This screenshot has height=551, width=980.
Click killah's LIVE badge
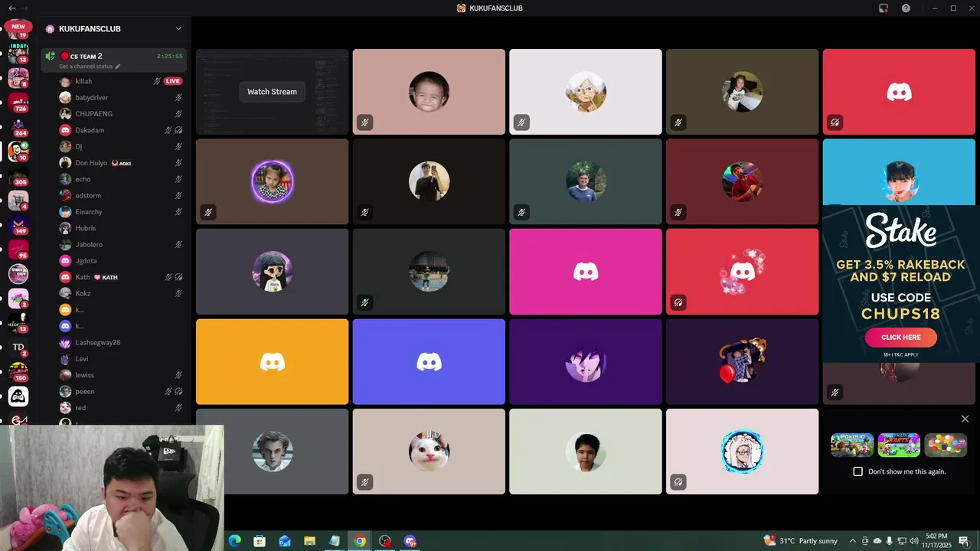pyautogui.click(x=173, y=81)
